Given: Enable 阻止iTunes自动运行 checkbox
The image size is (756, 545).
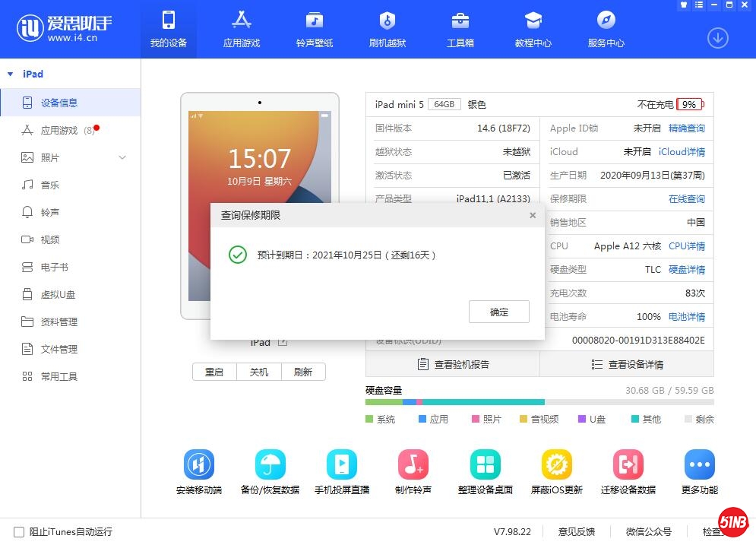Looking at the screenshot, I should pos(18,532).
